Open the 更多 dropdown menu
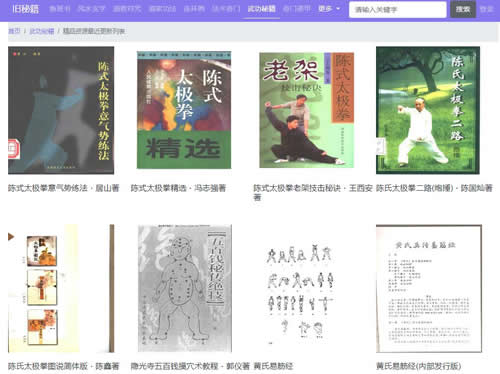 click(329, 9)
